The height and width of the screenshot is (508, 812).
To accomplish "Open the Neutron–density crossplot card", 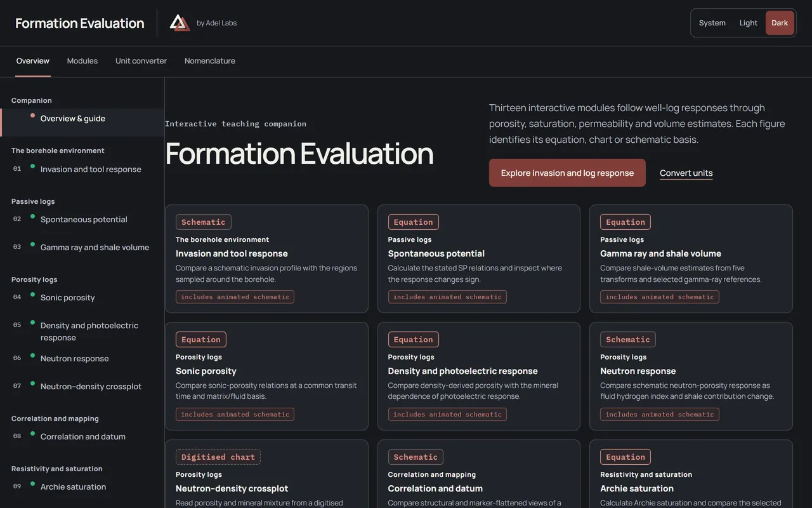I will point(266,474).
